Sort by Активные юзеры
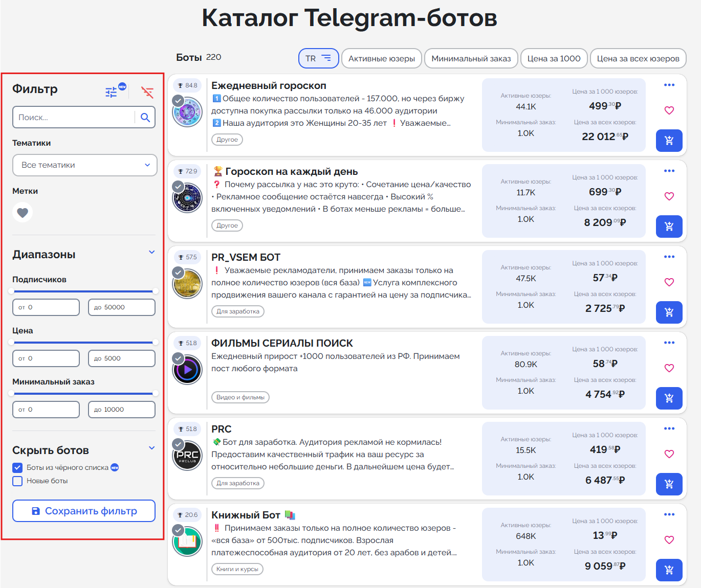The width and height of the screenshot is (701, 588). pos(381,58)
